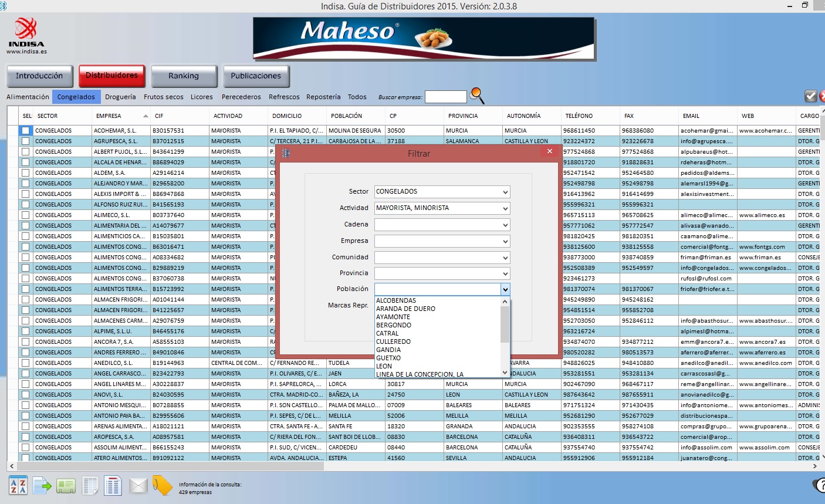Image resolution: width=825 pixels, height=504 pixels.
Task: Select the Perecederos category
Action: tap(241, 97)
